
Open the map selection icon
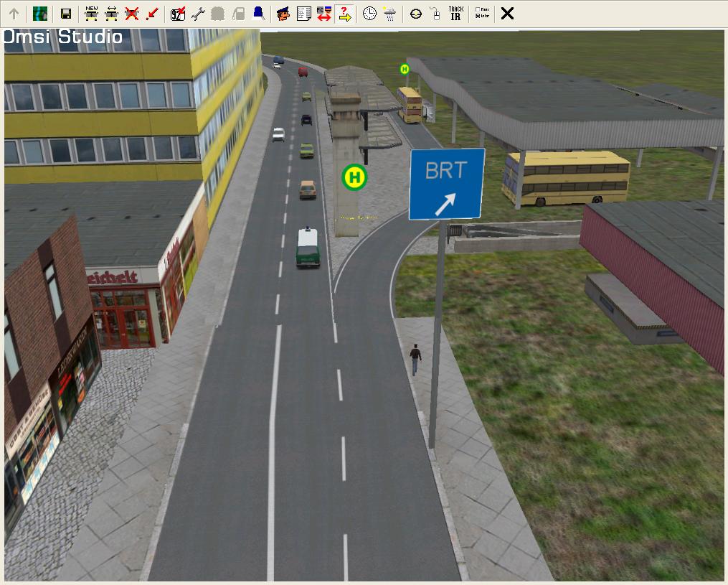click(x=40, y=13)
